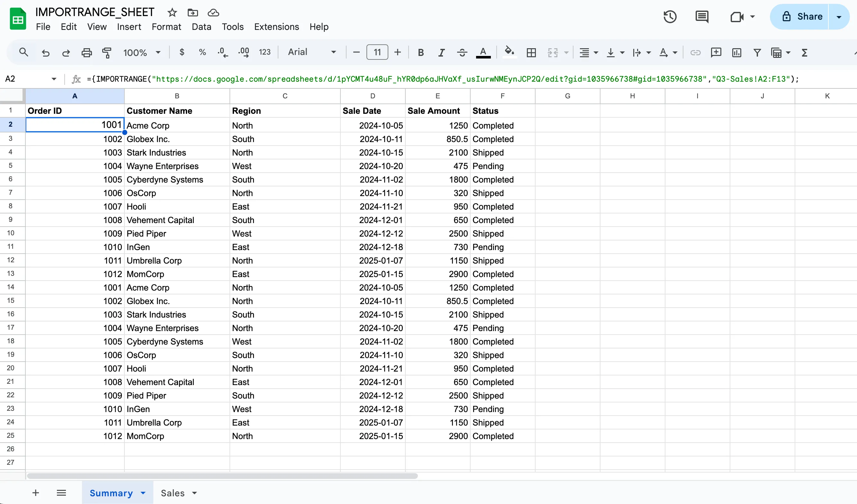
Task: Open the Insert link tool
Action: [x=695, y=52]
